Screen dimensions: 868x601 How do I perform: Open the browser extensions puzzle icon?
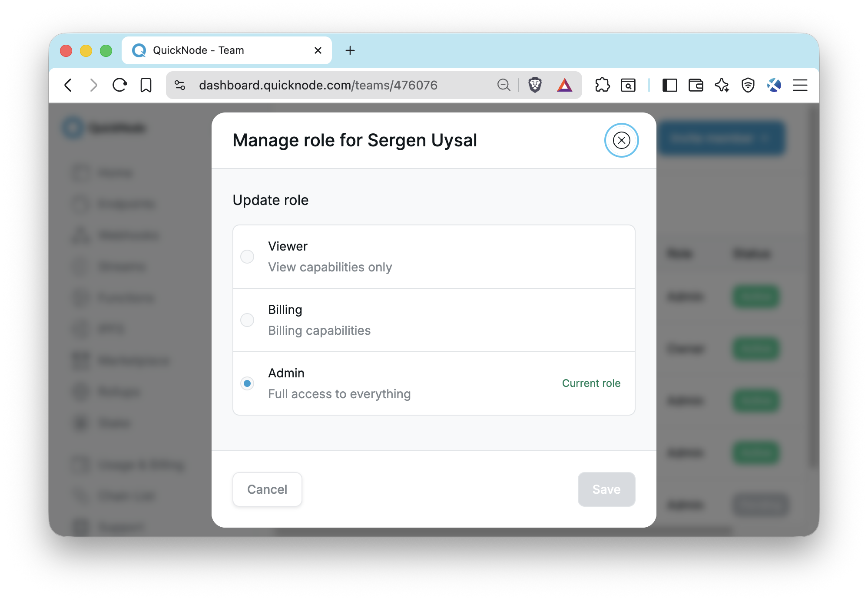click(602, 85)
